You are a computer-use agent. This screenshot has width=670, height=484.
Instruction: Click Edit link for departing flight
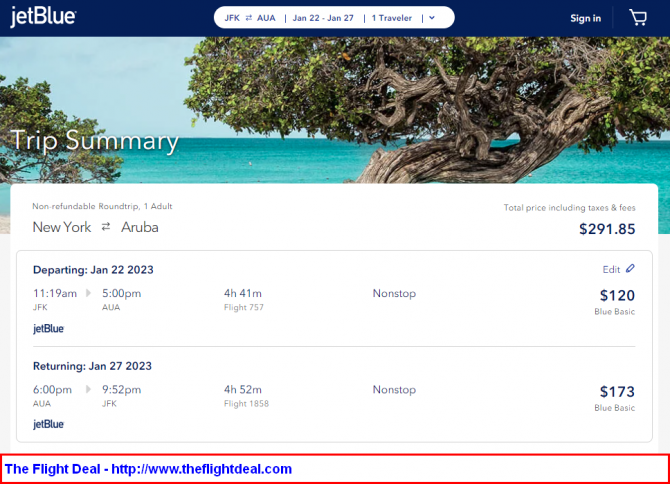[611, 270]
